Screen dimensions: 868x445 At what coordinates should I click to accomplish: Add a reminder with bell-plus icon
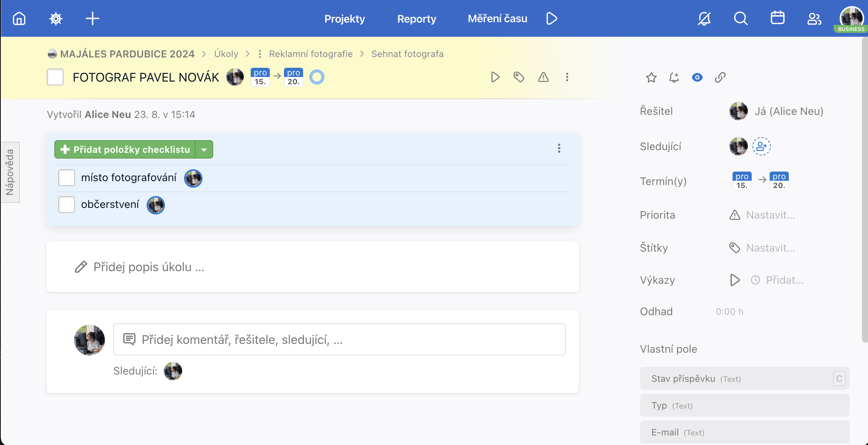tap(674, 77)
